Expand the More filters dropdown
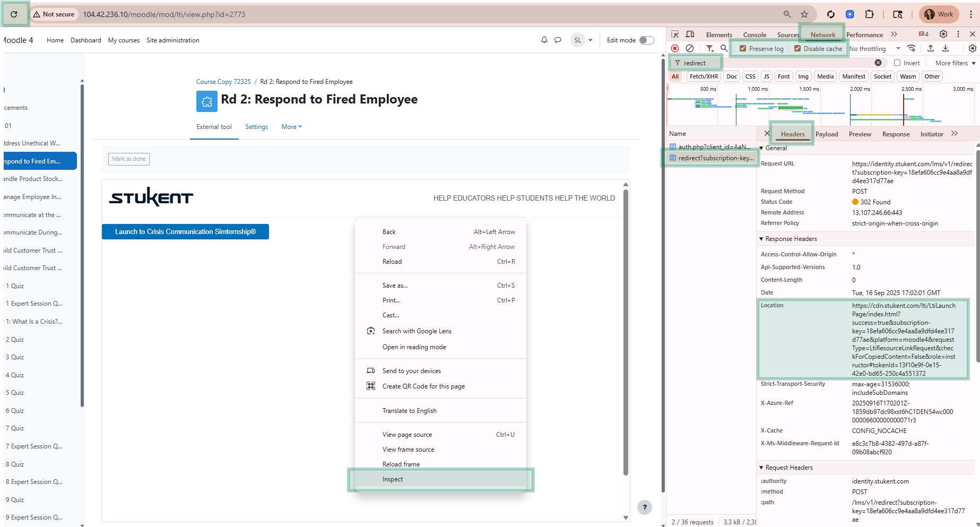 coord(955,63)
